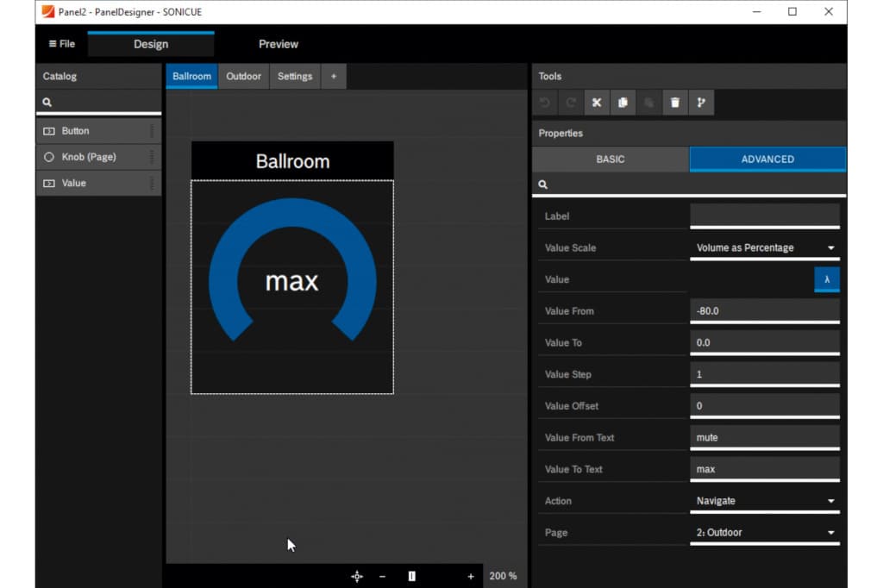Click the zoom slider handle
Screen dimensions: 883x588
[412, 576]
